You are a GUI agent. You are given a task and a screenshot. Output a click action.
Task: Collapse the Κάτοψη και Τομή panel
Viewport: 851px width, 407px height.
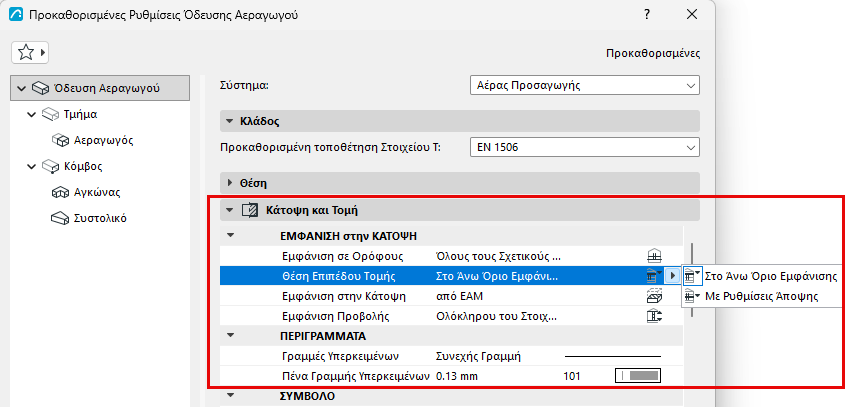(x=230, y=210)
